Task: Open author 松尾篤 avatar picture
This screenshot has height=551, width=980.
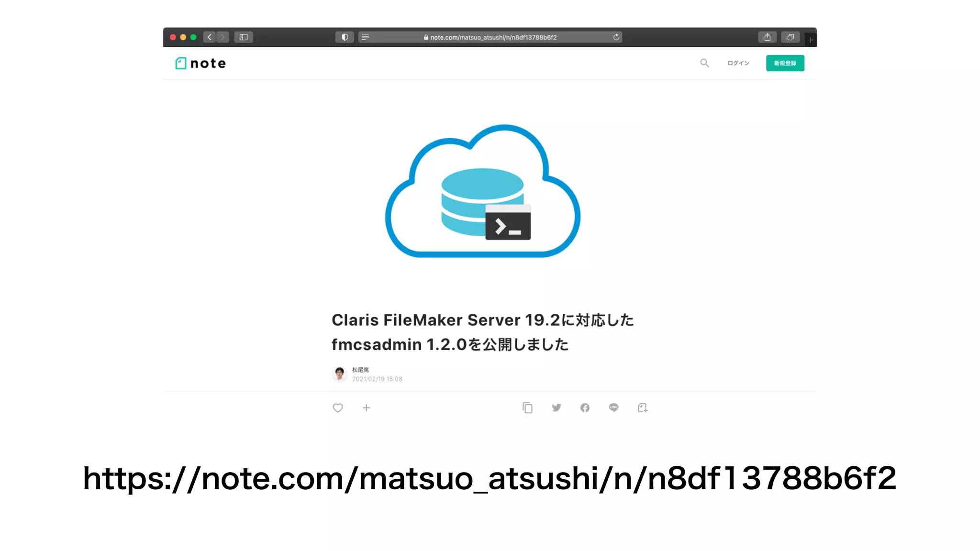Action: click(340, 374)
